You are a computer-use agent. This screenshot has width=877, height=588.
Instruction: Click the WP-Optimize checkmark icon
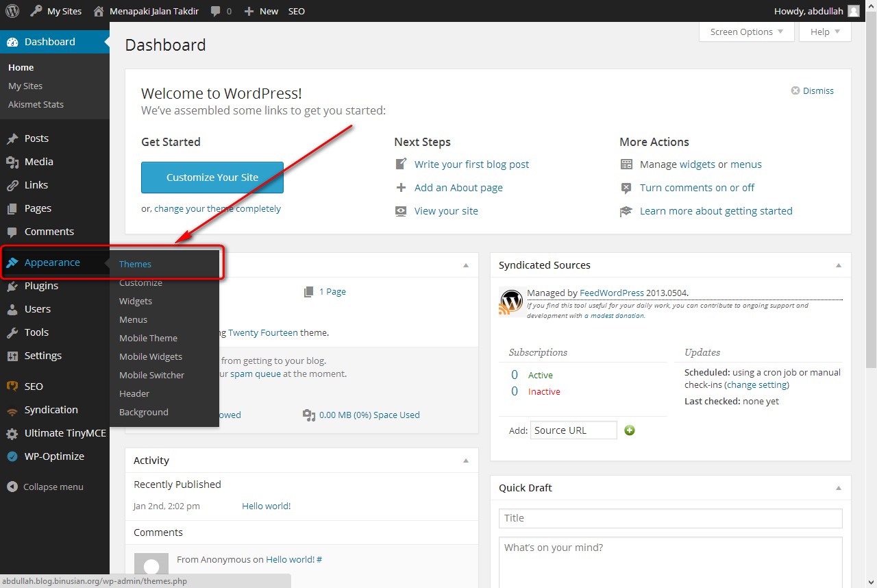(x=12, y=456)
